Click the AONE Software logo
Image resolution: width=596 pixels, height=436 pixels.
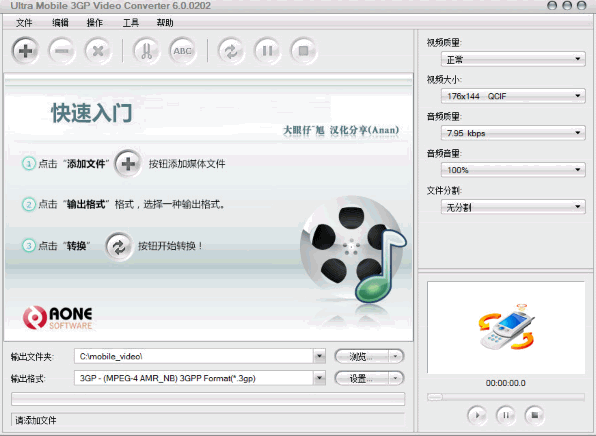58,318
